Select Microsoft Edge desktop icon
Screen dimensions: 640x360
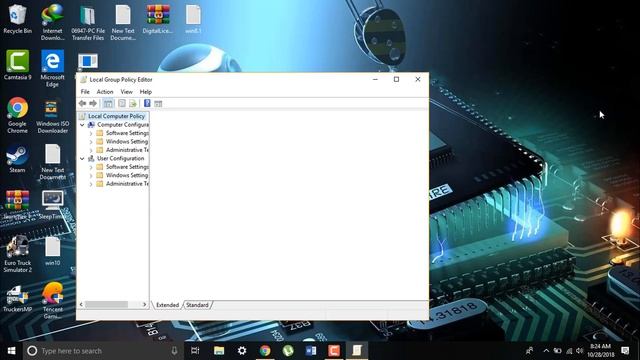point(52,69)
